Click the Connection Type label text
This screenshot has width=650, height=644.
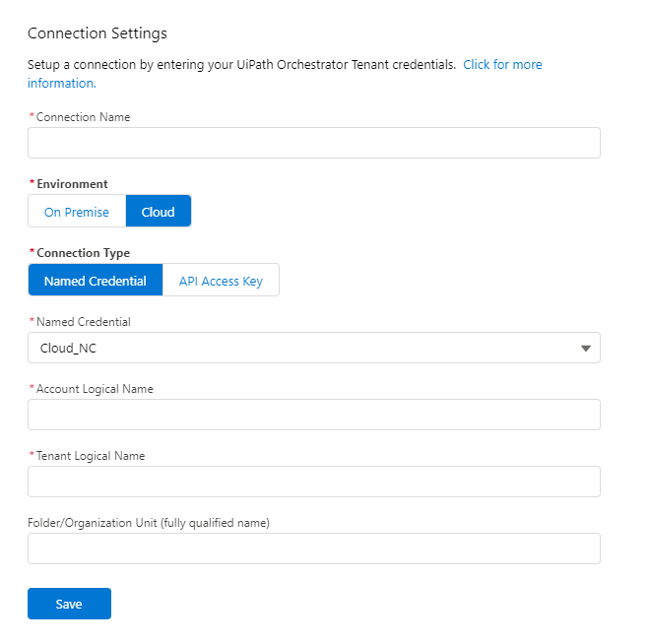pos(83,253)
